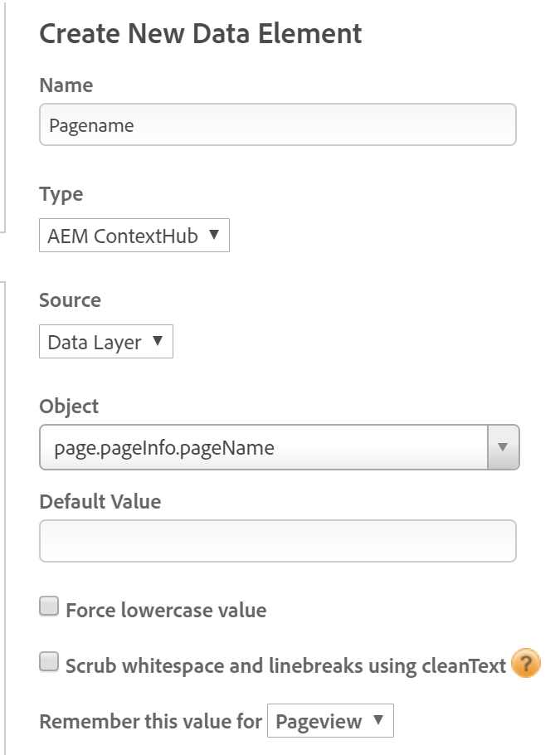Image resolution: width=560 pixels, height=755 pixels.
Task: Click the "Object" field label
Action: coord(69,407)
